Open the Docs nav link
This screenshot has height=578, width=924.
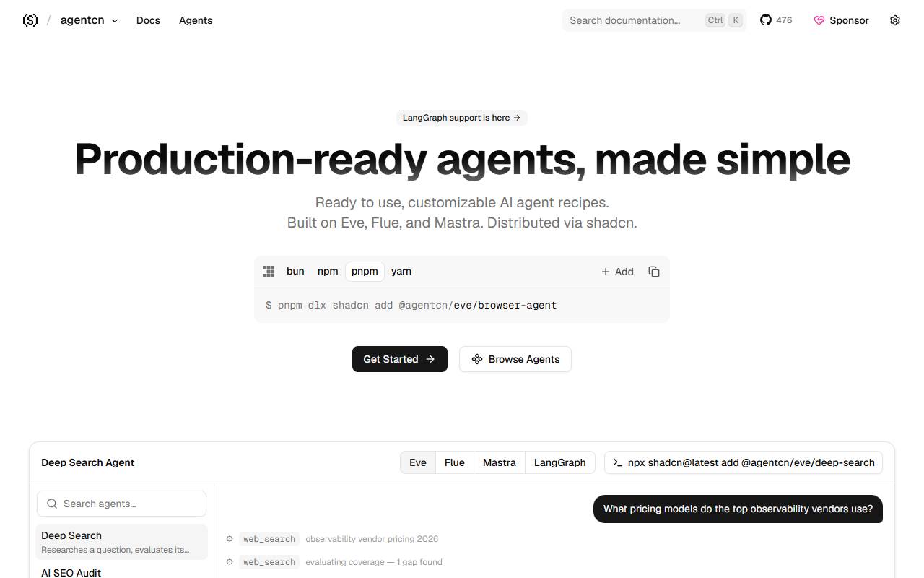click(148, 20)
